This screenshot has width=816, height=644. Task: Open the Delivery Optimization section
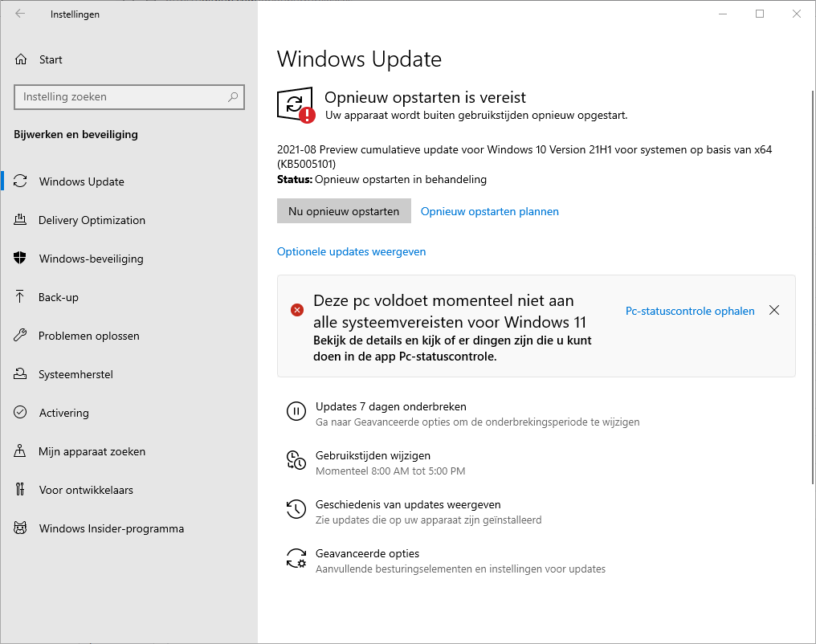tap(92, 220)
